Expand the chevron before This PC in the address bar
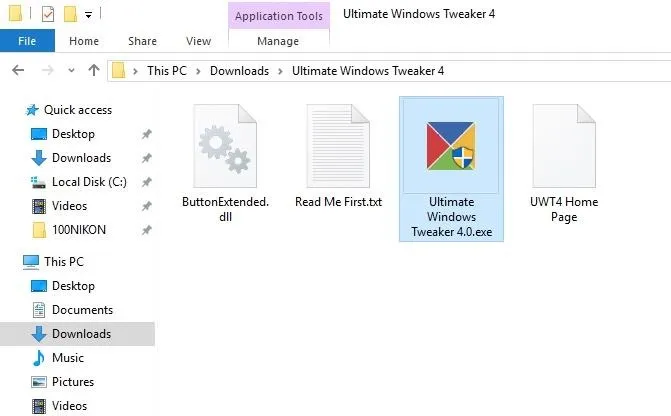671x416 pixels. pyautogui.click(x=135, y=71)
